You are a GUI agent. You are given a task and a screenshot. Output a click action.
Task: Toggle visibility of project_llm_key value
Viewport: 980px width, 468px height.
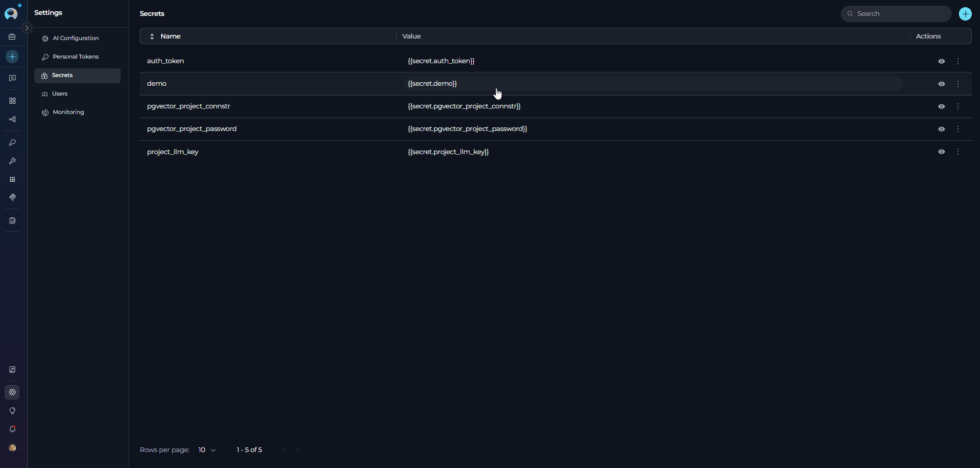941,152
